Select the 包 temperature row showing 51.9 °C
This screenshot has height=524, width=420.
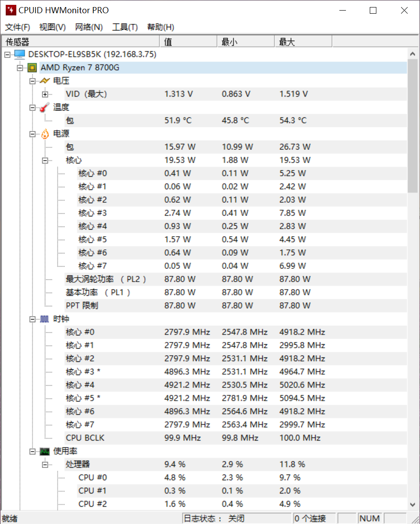tap(236, 121)
